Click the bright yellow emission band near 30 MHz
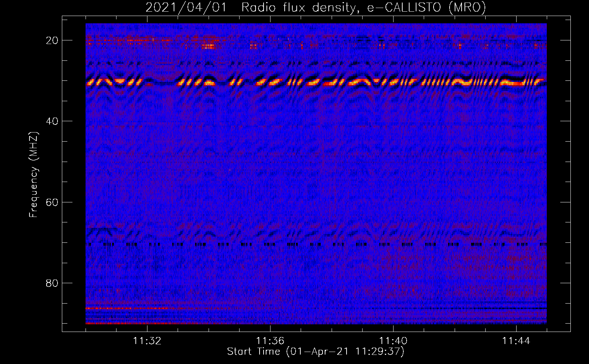589x364 pixels. [x=316, y=82]
